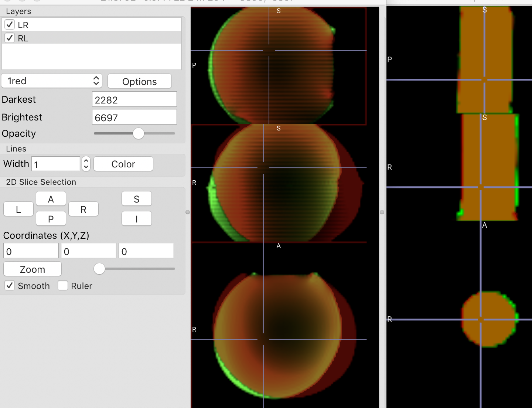
Task: Open Options for the selected layer
Action: pos(139,81)
